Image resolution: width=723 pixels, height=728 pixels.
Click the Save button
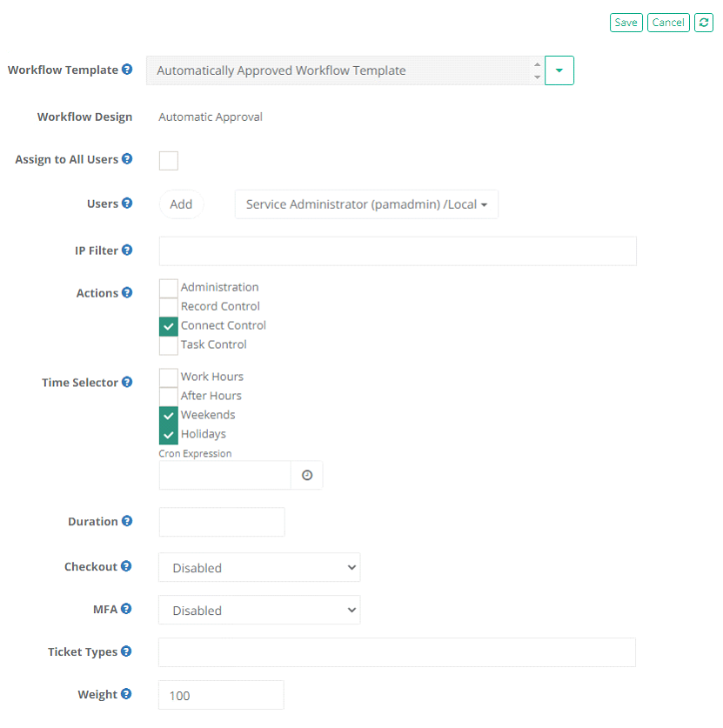(626, 23)
